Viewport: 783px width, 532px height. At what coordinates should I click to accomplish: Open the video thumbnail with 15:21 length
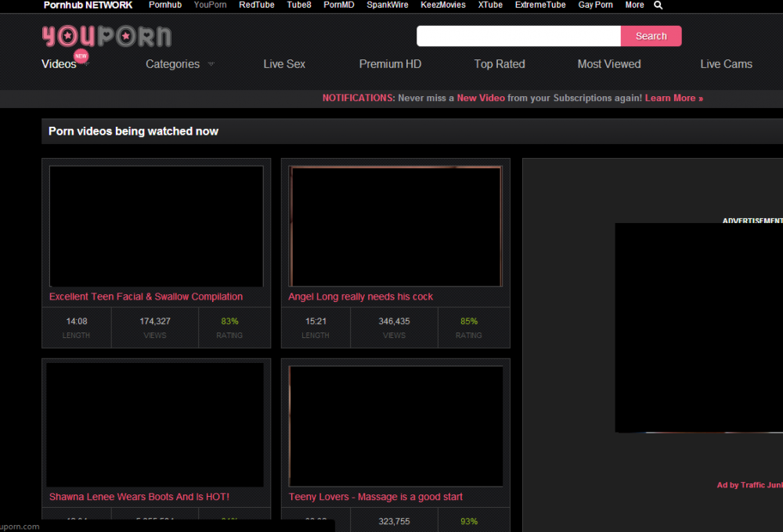click(x=395, y=226)
